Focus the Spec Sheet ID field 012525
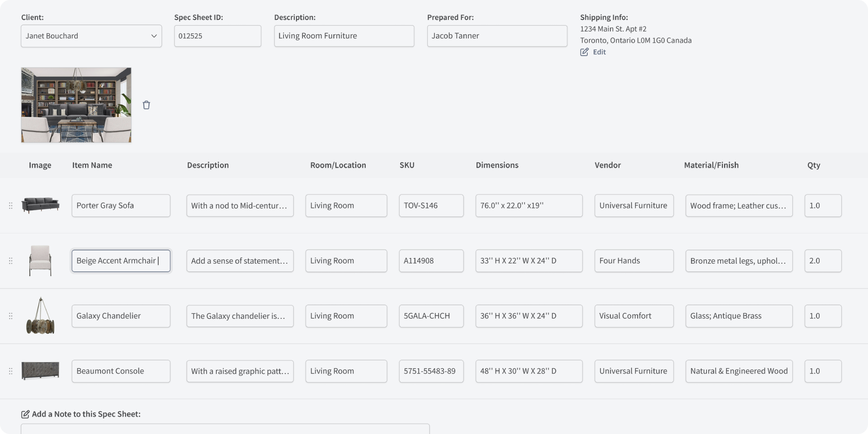Viewport: 868px width, 434px height. coord(217,36)
